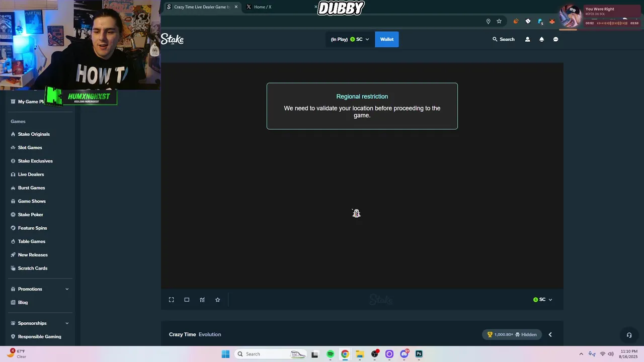
Task: Open the live support headset button
Action: pos(629,335)
